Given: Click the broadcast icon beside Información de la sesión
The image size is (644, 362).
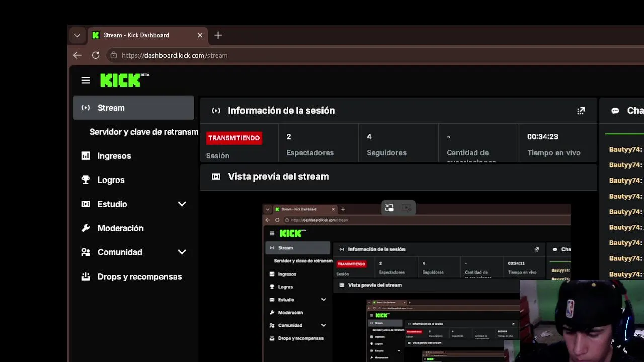Looking at the screenshot, I should 216,111.
